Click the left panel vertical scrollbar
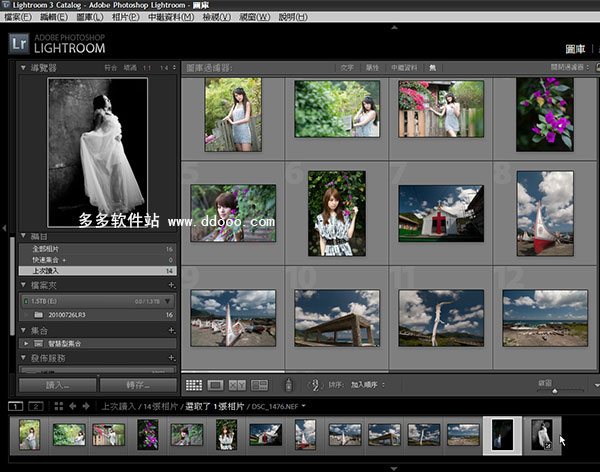Screen dimensions: 600x472 pos(12,286)
